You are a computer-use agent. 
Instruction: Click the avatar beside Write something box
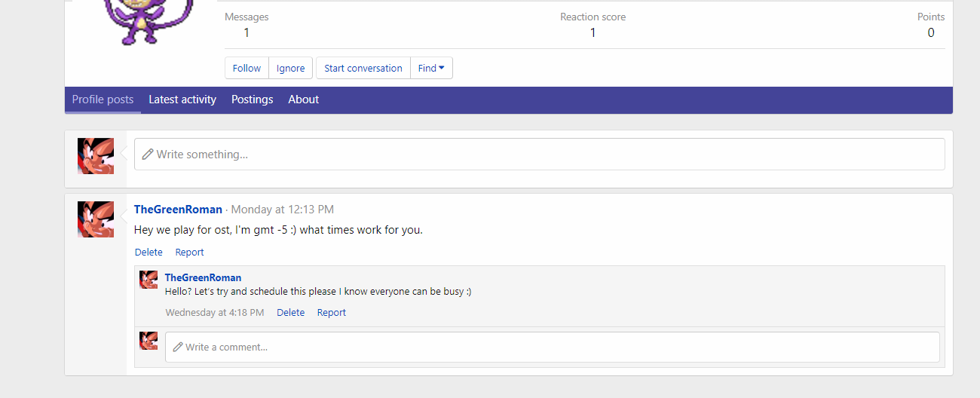coord(96,156)
